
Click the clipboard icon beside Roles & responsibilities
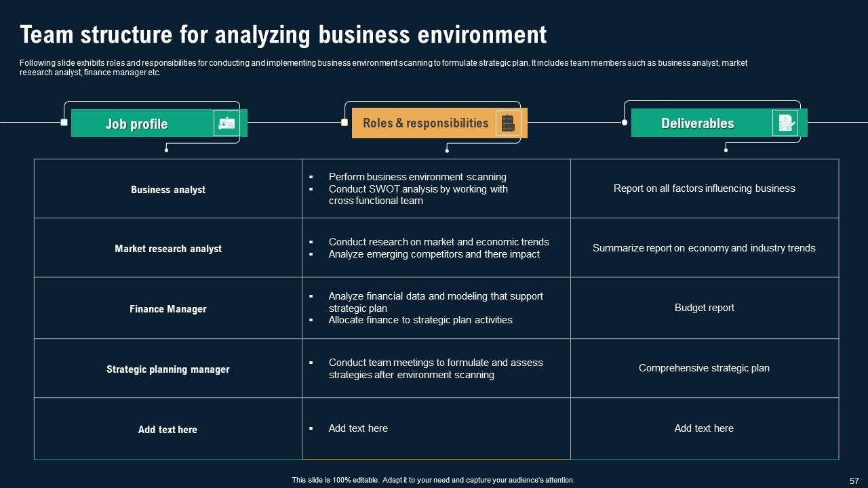[x=507, y=123]
